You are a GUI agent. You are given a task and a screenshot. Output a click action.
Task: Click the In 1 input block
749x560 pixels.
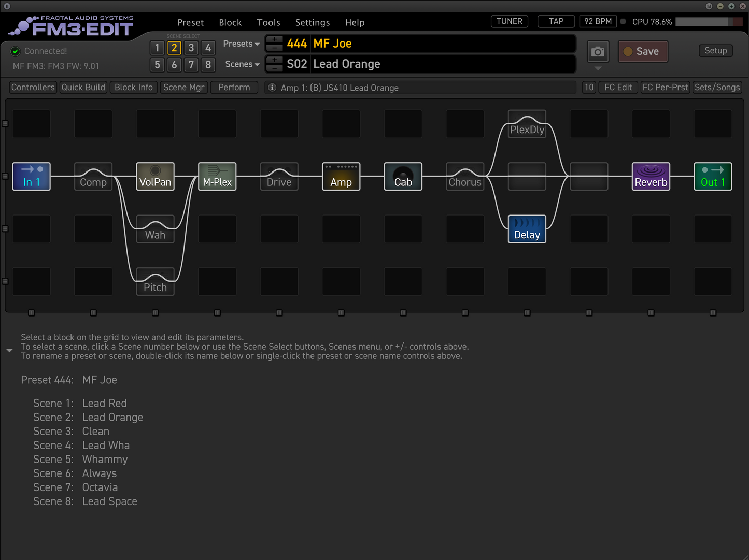(x=31, y=177)
